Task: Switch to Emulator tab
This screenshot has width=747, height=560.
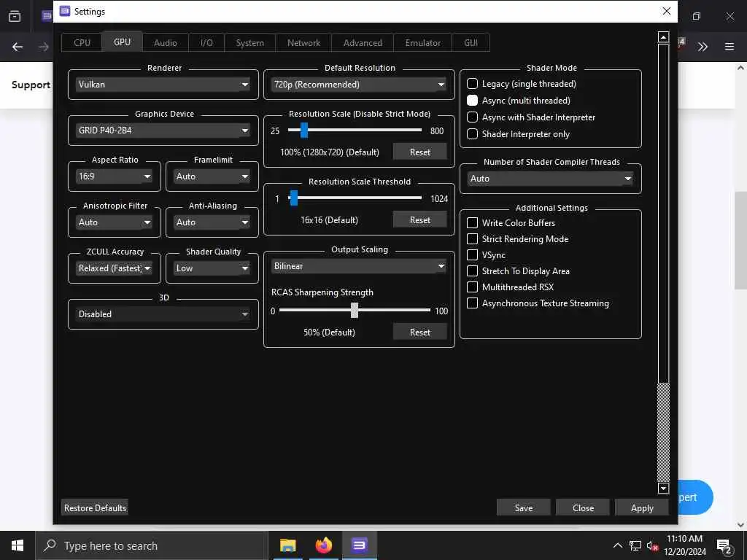Action: click(x=422, y=42)
